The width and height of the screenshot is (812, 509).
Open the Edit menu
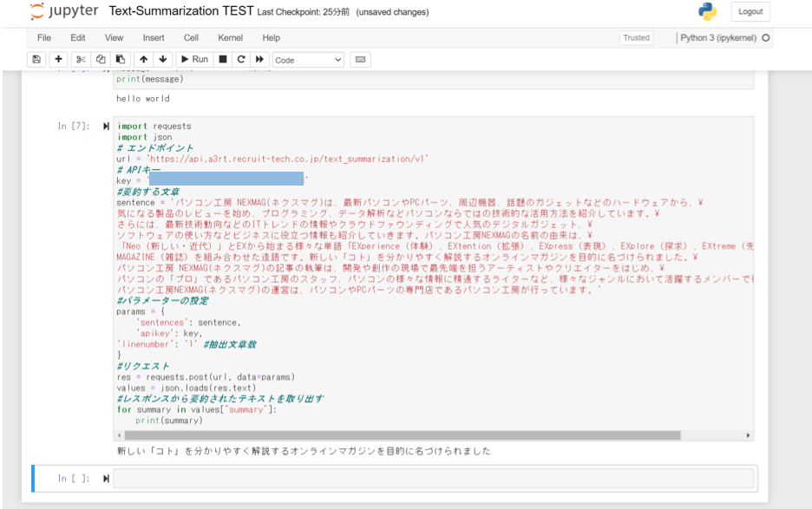pyautogui.click(x=78, y=38)
